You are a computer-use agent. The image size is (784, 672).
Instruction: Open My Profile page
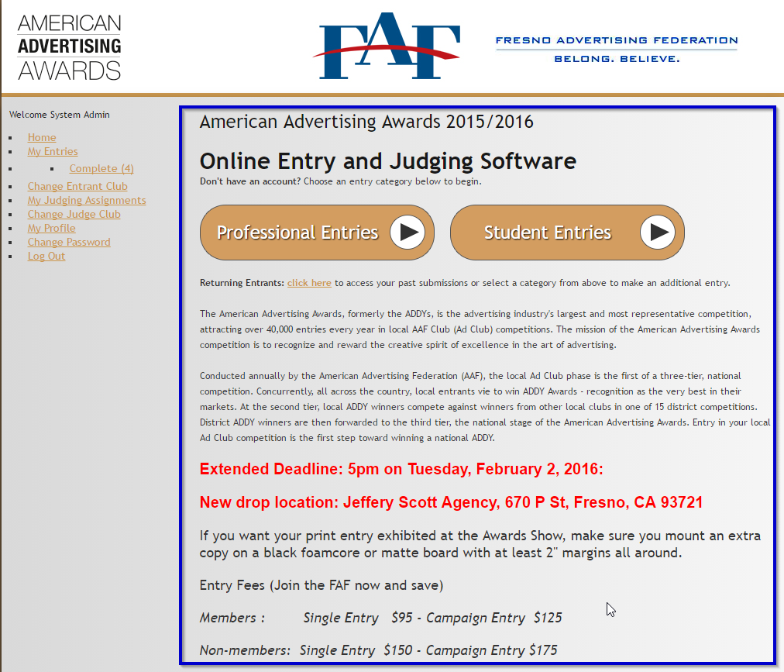(51, 228)
